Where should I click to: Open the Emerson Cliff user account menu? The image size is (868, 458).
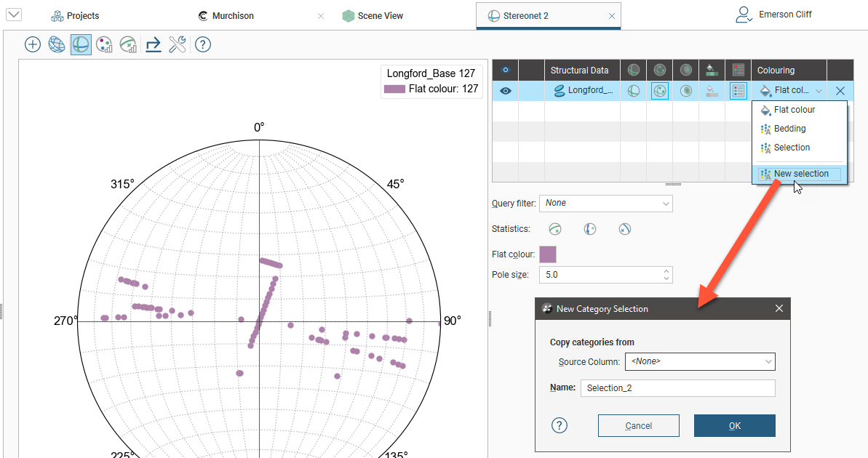773,15
